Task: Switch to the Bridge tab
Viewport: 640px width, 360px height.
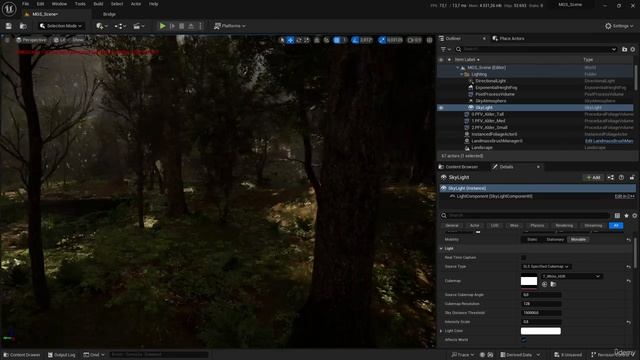Action: [109, 14]
